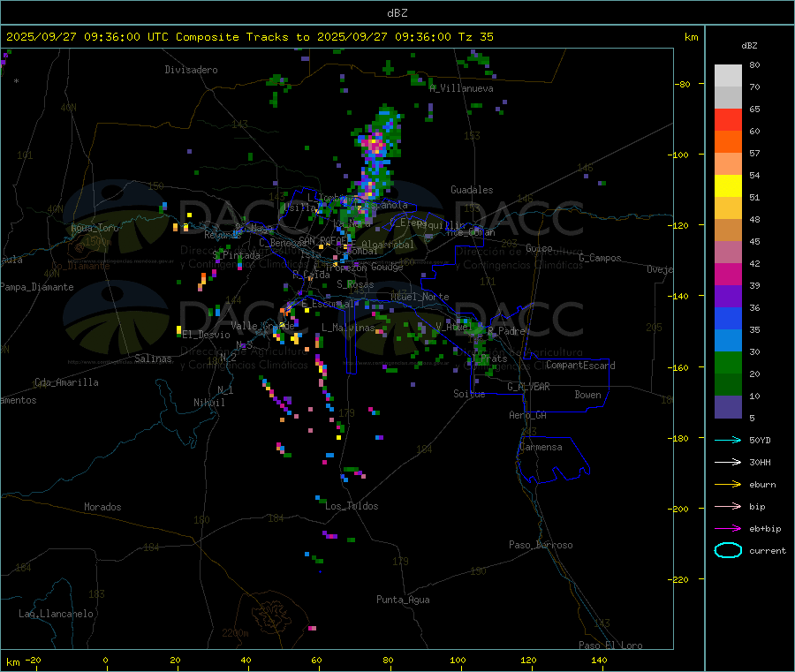
Task: Click the 60 dBZ orange color swatch
Action: click(x=728, y=142)
